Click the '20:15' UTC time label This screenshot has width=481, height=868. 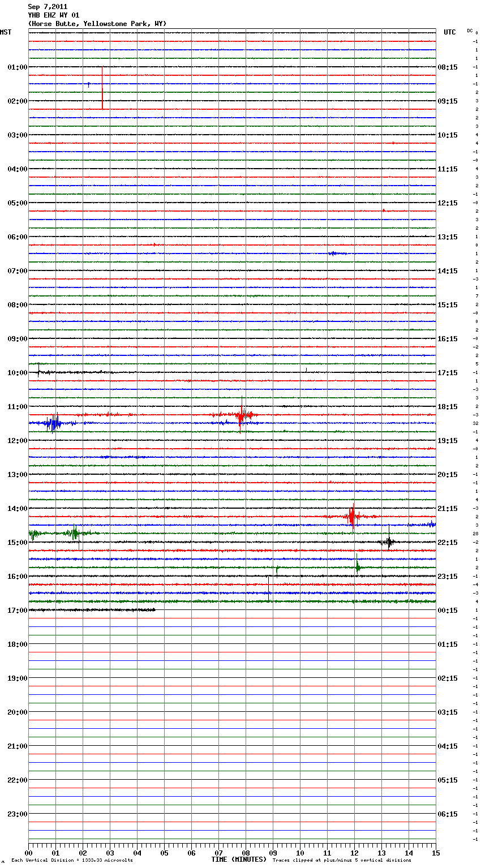coord(448,475)
